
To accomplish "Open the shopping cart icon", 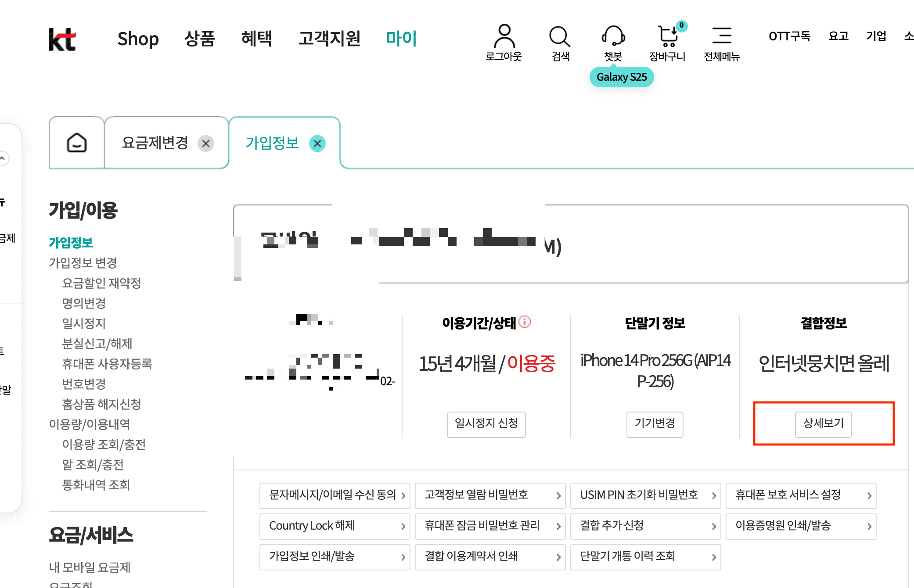I will coord(668,36).
